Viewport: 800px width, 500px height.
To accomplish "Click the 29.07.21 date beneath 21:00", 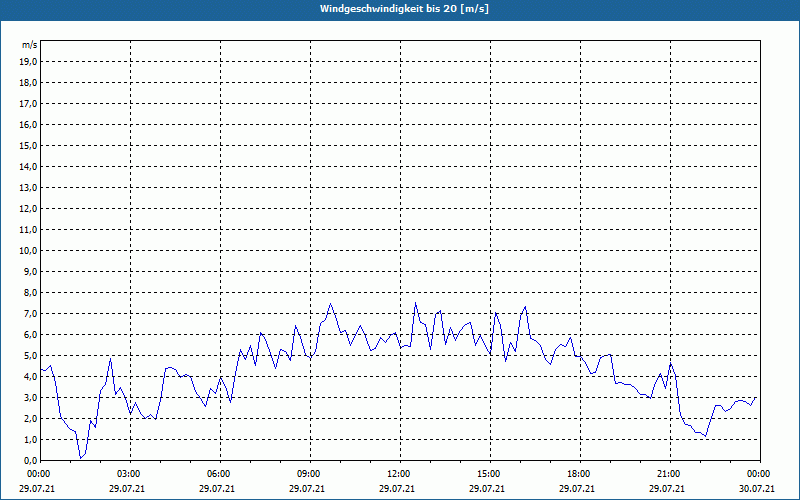I will point(667,489).
